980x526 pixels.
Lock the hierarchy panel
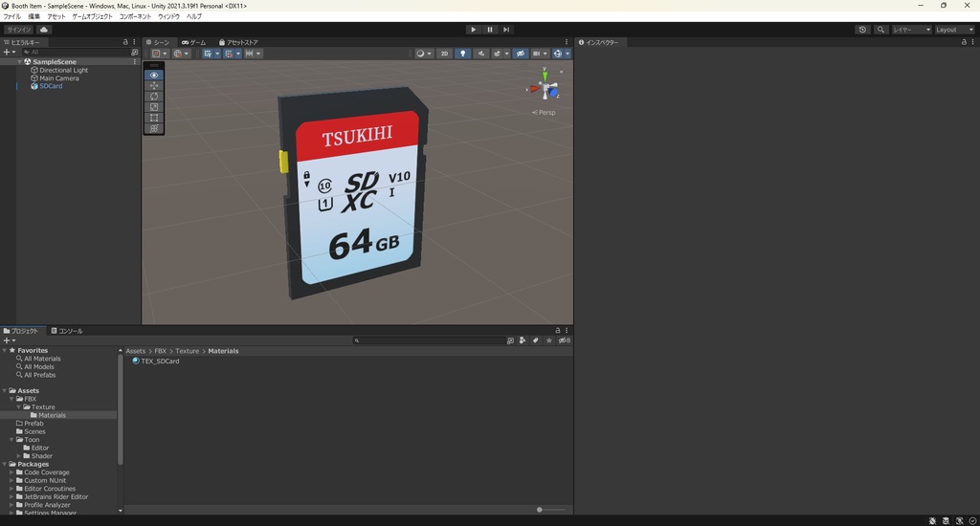tap(125, 42)
